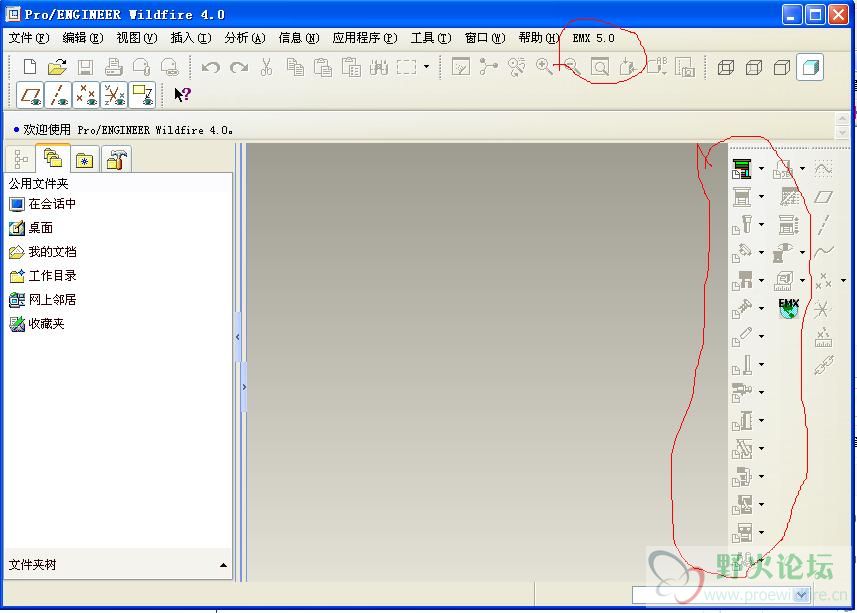Toggle annotation element display
This screenshot has width=857, height=613.
point(142,95)
